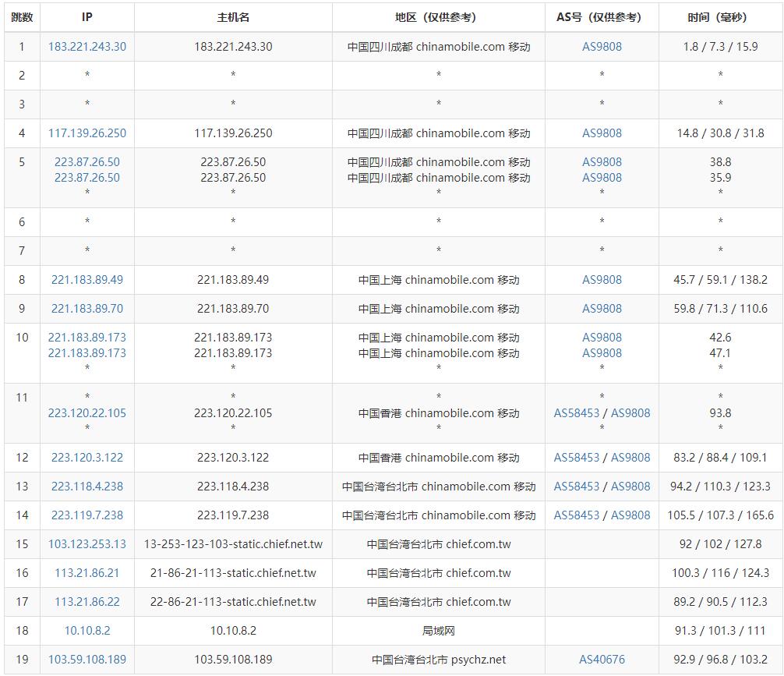Image resolution: width=784 pixels, height=676 pixels.
Task: Open IP link 117.139.26.250
Action: click(x=87, y=133)
